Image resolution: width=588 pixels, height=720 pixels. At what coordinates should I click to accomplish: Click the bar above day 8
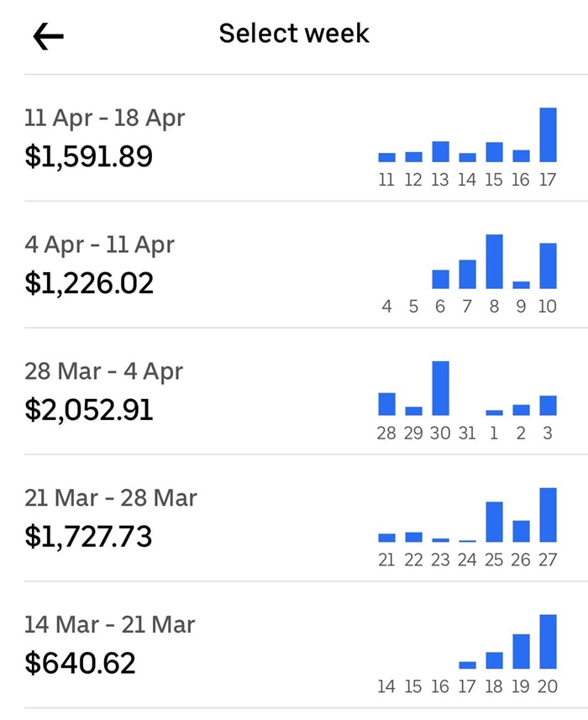pos(494,261)
